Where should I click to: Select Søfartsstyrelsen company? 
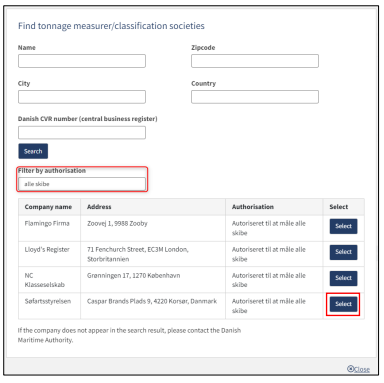[343, 304]
